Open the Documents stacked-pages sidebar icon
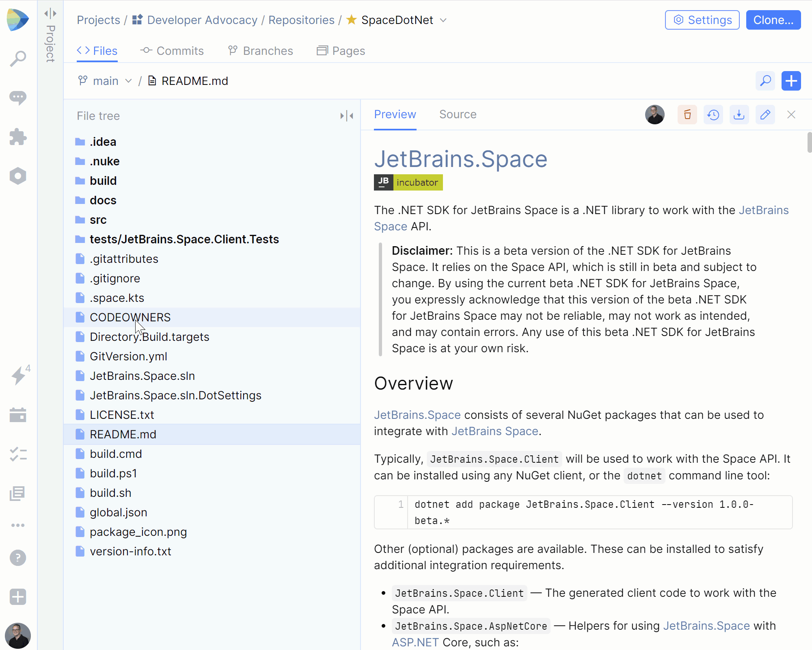Screen dimensions: 812x650 [x=18, y=493]
